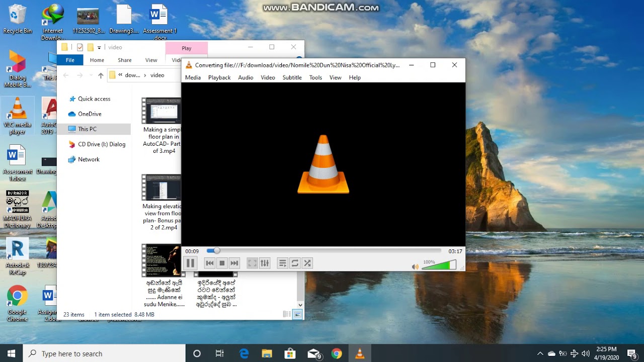Select Autodesk ReCap desktop icon

point(17,257)
